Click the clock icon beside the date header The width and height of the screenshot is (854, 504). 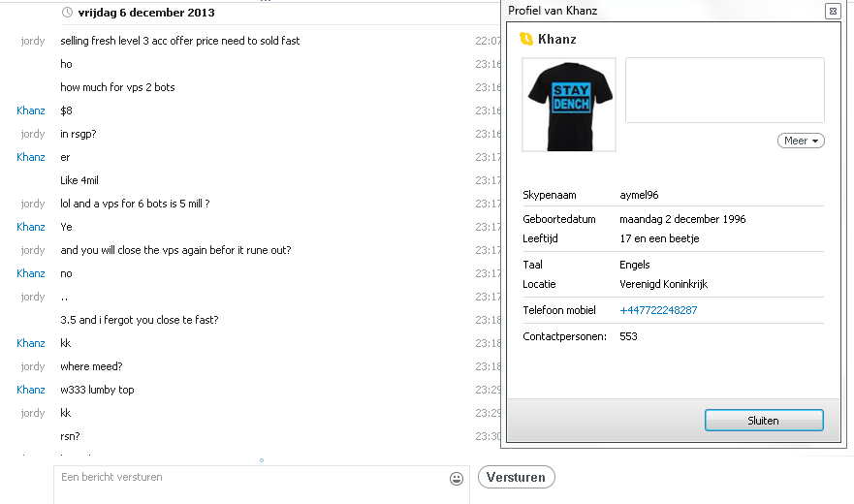point(67,13)
